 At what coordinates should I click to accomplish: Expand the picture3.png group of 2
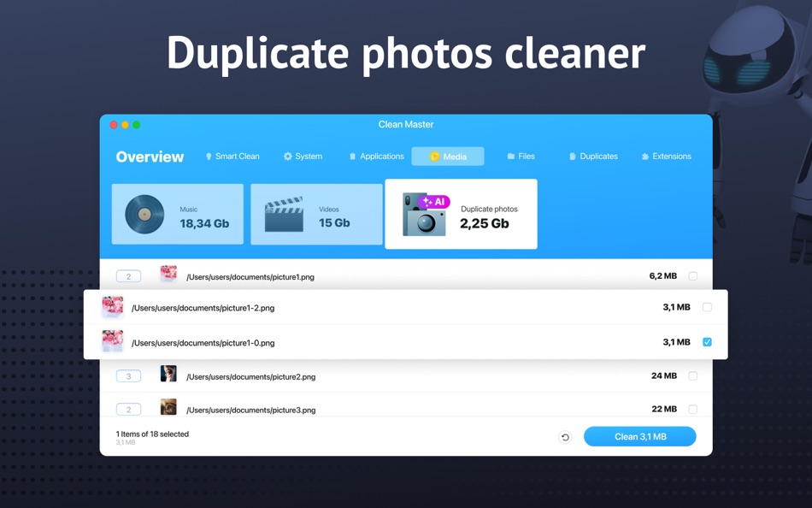(128, 409)
